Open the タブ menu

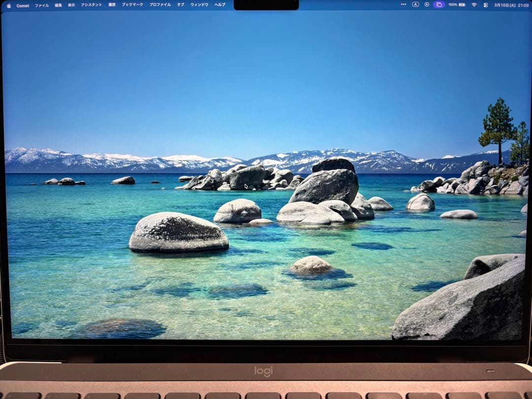pyautogui.click(x=181, y=4)
